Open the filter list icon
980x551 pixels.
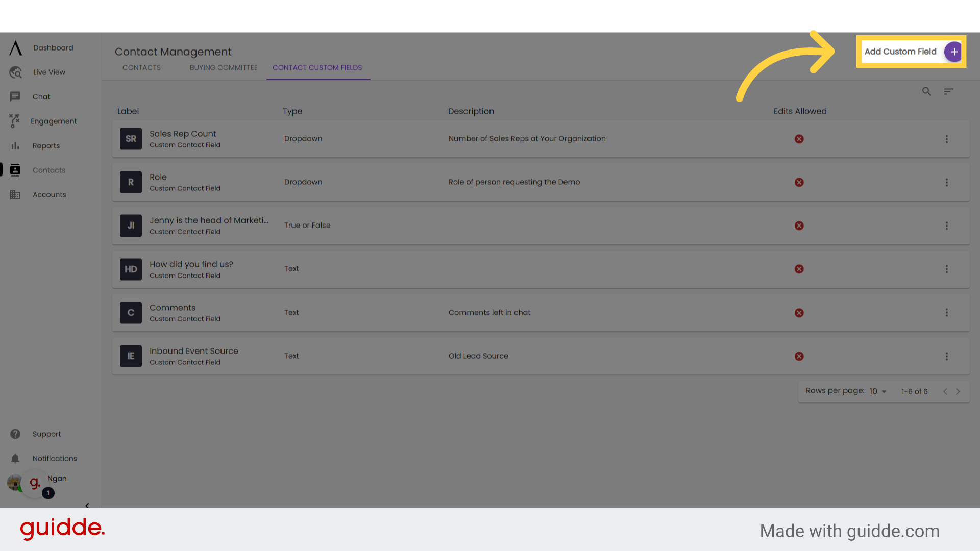948,92
